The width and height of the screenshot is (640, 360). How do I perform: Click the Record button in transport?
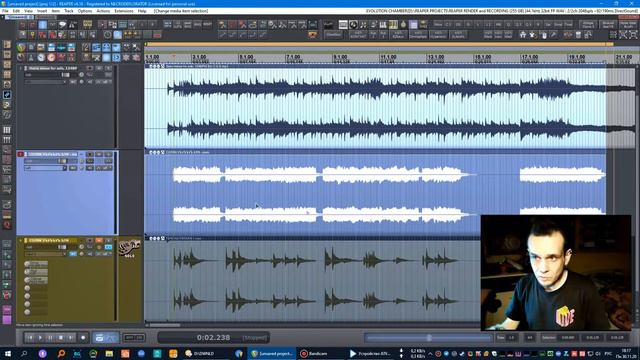(x=83, y=338)
